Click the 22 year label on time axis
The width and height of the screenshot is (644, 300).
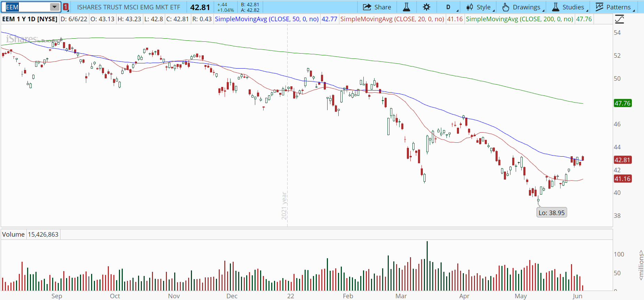291,296
